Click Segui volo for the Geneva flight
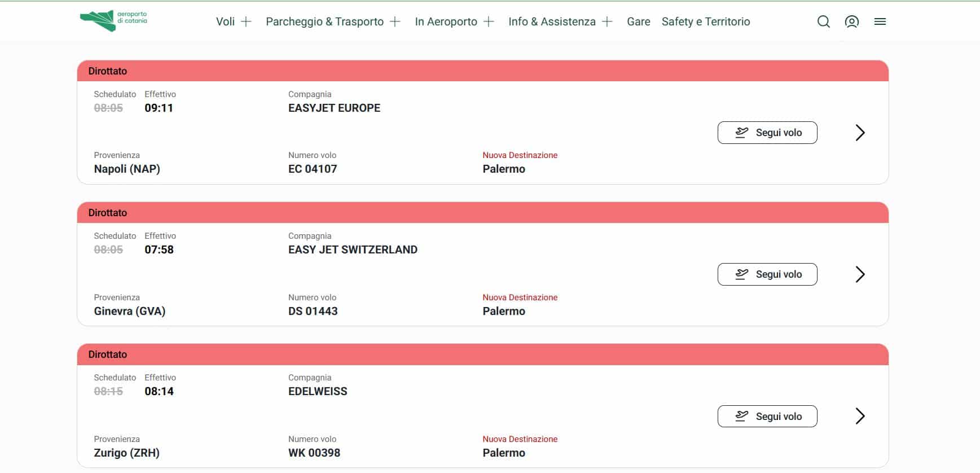Viewport: 980px width, 473px height. [767, 274]
